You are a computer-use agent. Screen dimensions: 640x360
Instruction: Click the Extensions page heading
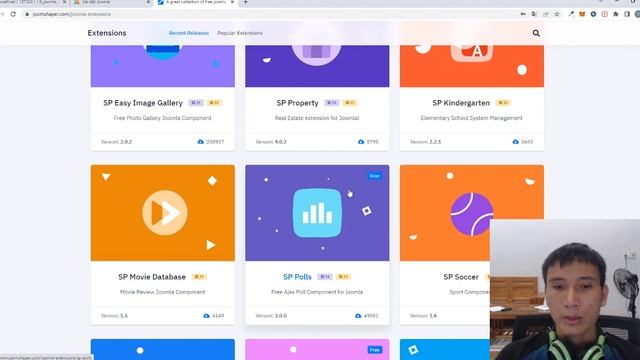pos(107,33)
